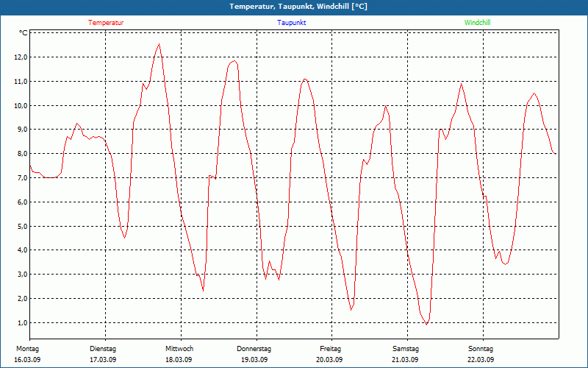The image size is (588, 368).
Task: Click the date 18.03.09
Action: tap(179, 360)
